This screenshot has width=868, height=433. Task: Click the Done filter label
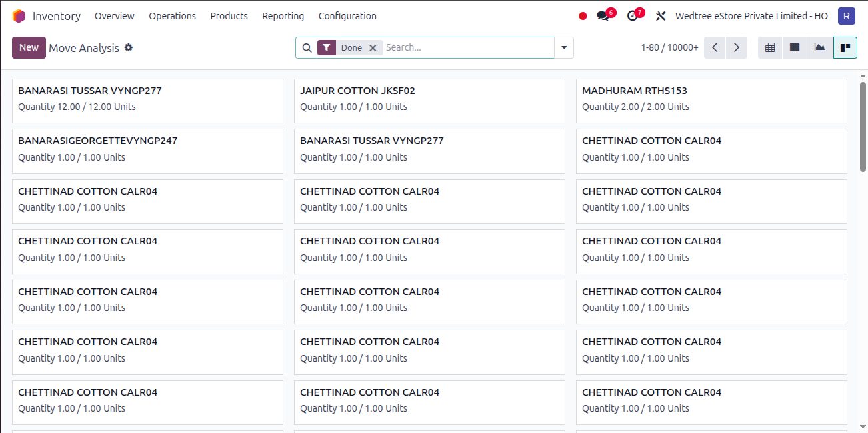351,48
